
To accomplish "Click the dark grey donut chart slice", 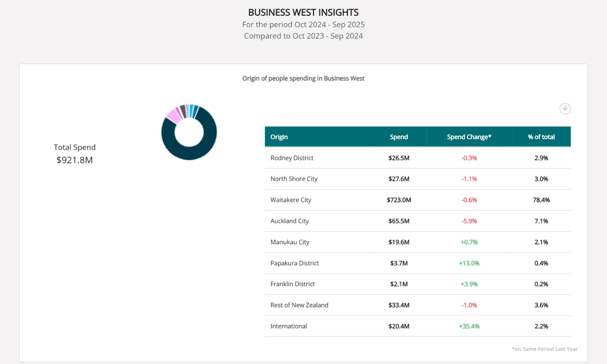I will click(183, 112).
